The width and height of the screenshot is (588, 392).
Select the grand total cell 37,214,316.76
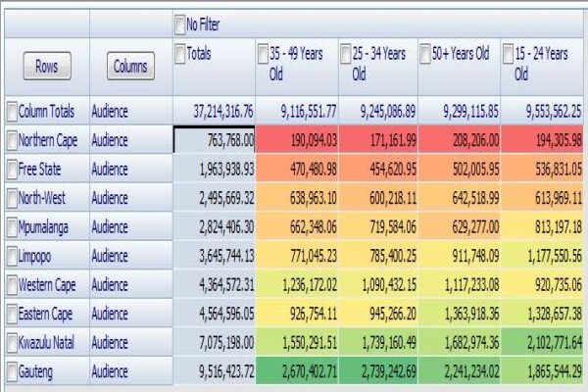pyautogui.click(x=214, y=111)
